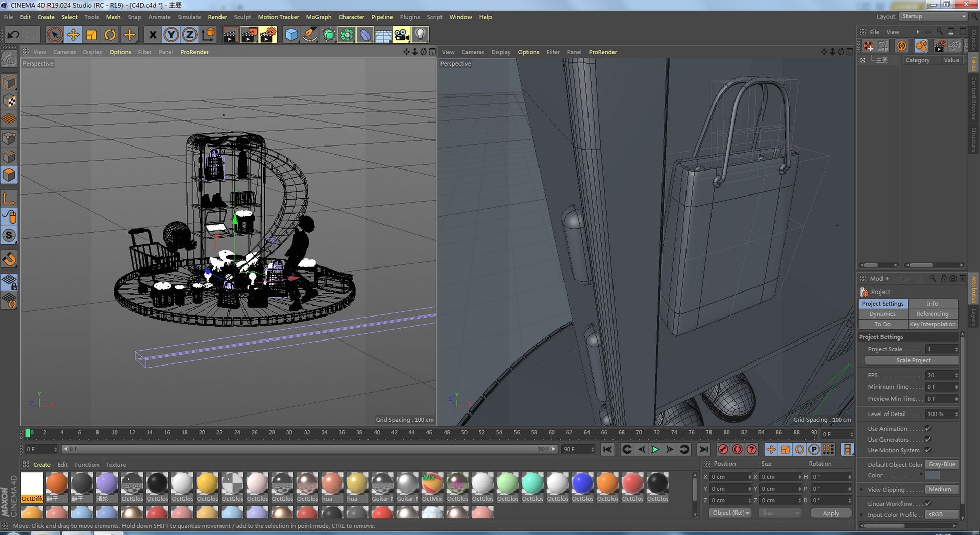
Task: Activate the Scale tool
Action: tap(91, 35)
